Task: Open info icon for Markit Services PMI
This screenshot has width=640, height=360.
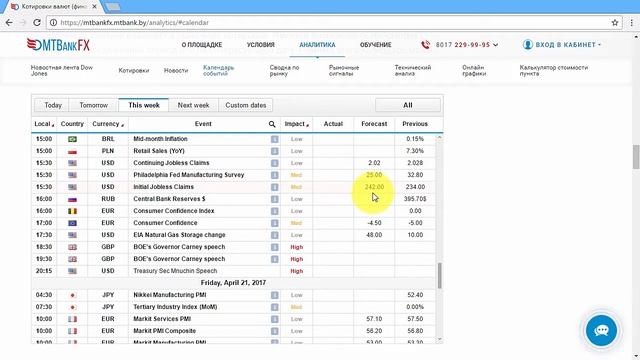Action: pos(274,319)
